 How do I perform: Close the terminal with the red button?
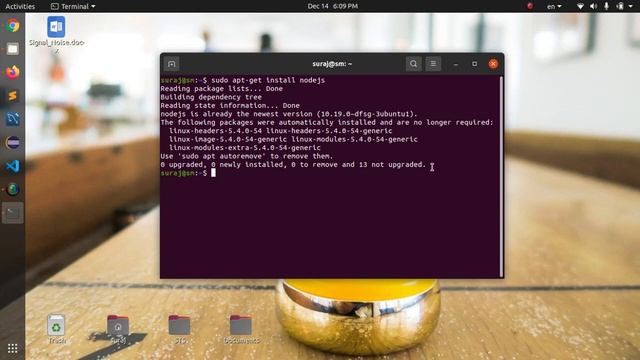[493, 64]
